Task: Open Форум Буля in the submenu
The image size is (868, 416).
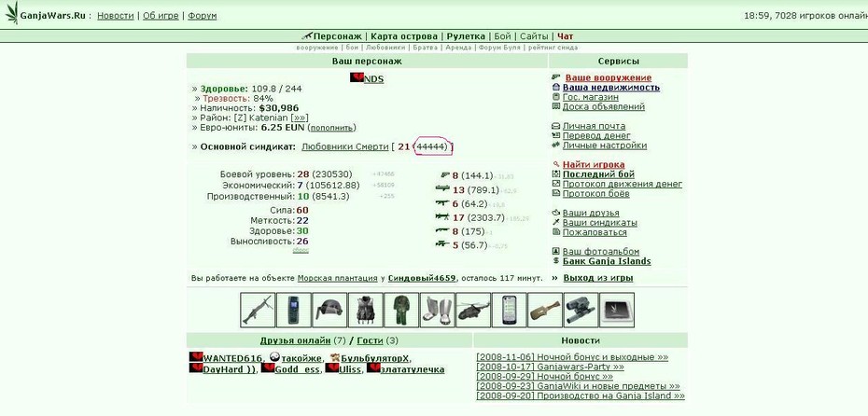Action: (x=499, y=48)
